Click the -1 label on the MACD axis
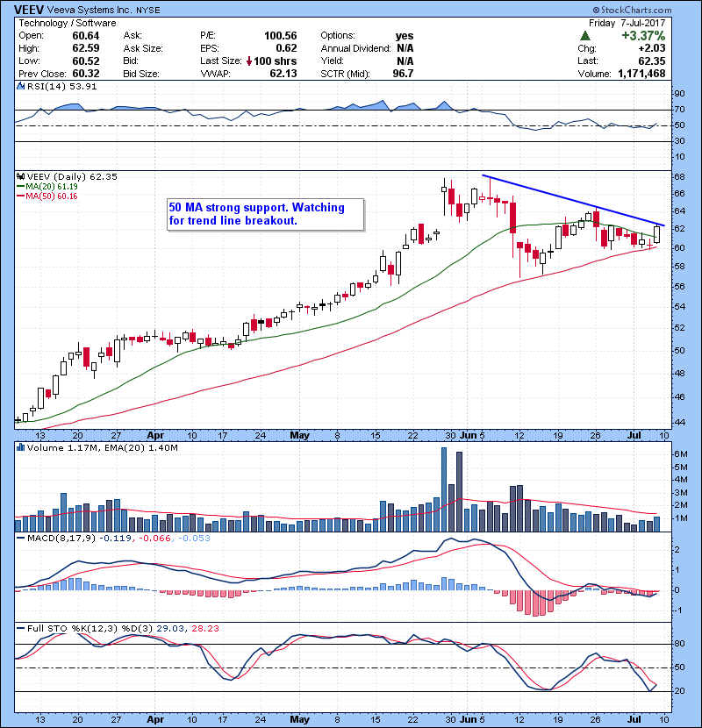The width and height of the screenshot is (702, 728). [677, 610]
